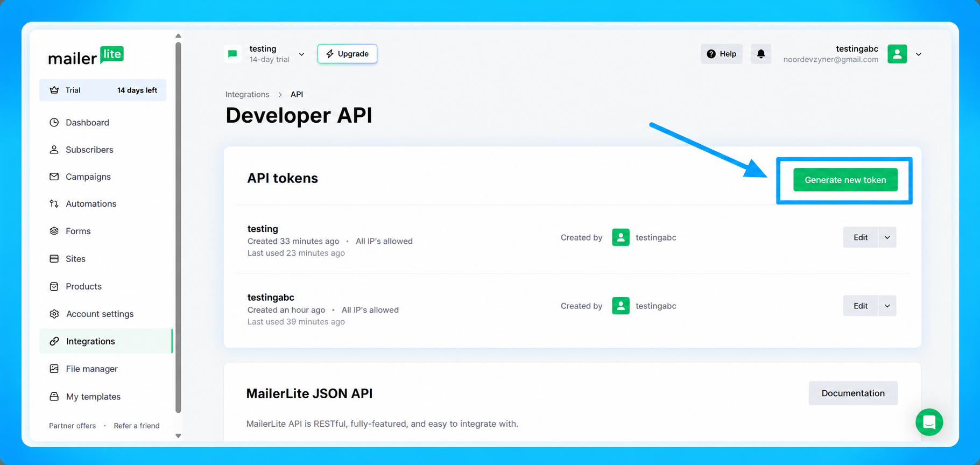The image size is (980, 465).
Task: Click the green testing account flag icon
Action: pyautogui.click(x=232, y=54)
